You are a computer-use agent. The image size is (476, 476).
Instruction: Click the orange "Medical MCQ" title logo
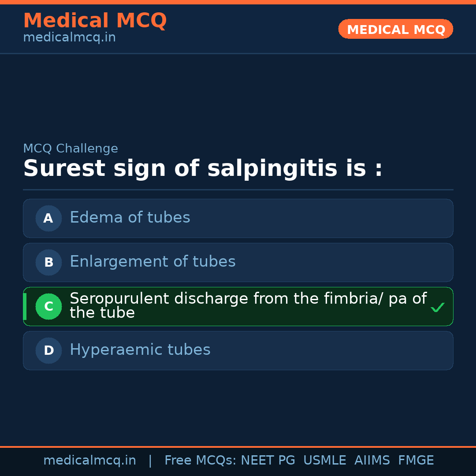tap(95, 21)
